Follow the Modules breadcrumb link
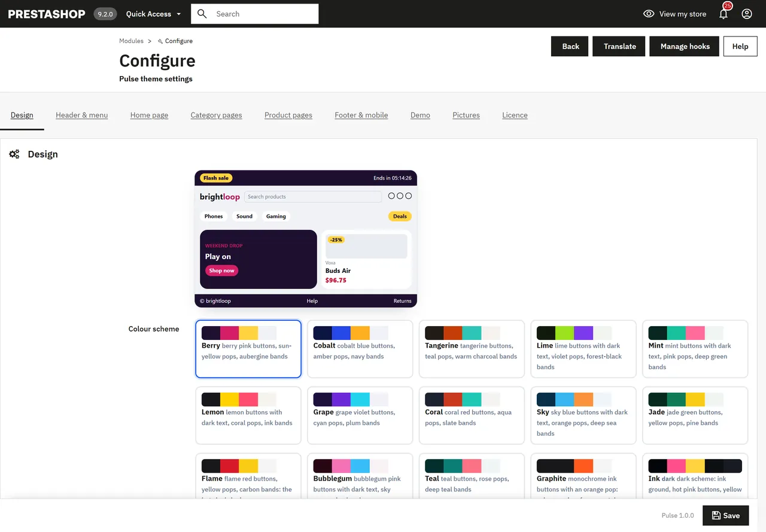766x532 pixels. click(x=131, y=41)
